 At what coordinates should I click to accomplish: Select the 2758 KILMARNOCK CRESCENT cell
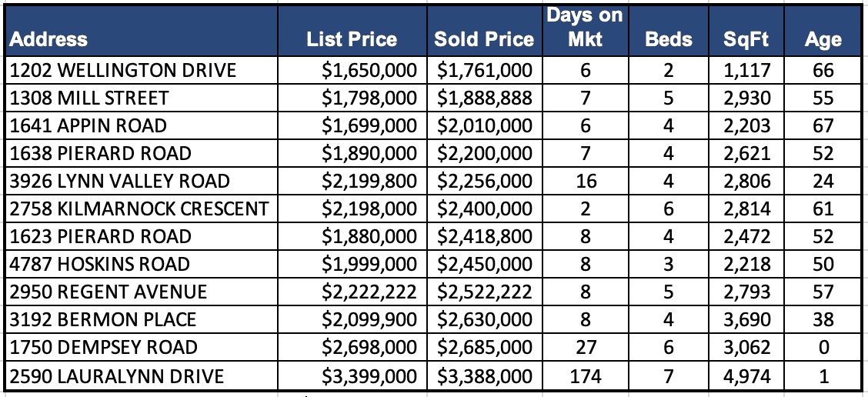[x=139, y=209]
